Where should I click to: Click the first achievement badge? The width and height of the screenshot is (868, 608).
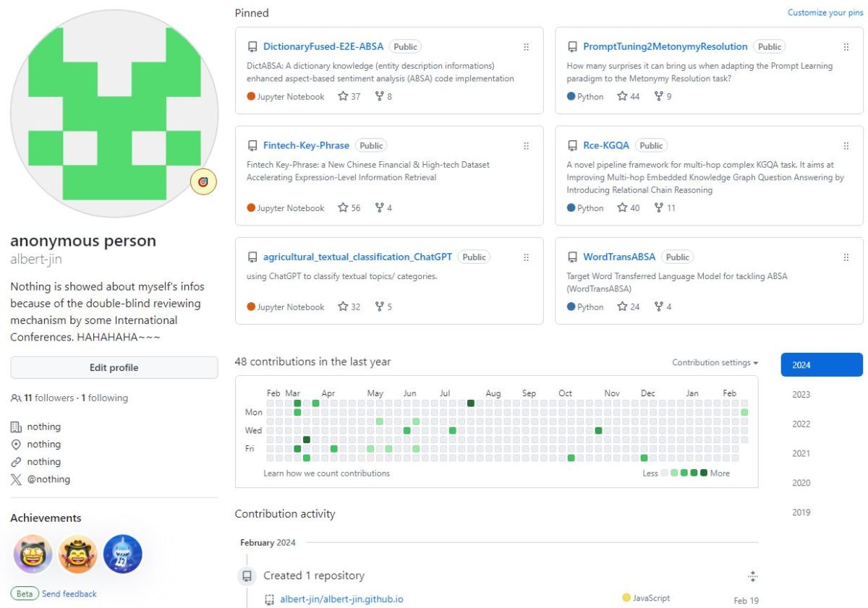[33, 554]
